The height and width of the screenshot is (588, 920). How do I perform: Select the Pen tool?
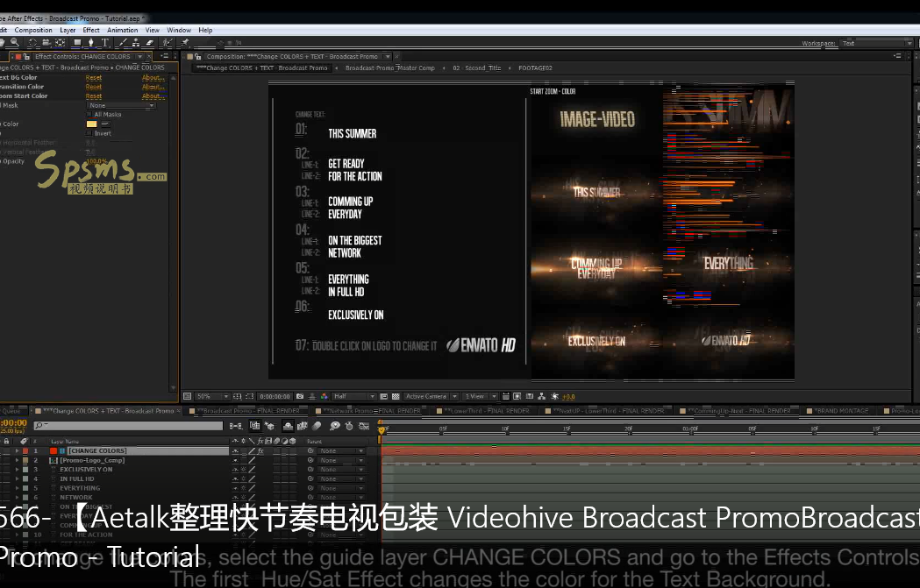point(90,42)
